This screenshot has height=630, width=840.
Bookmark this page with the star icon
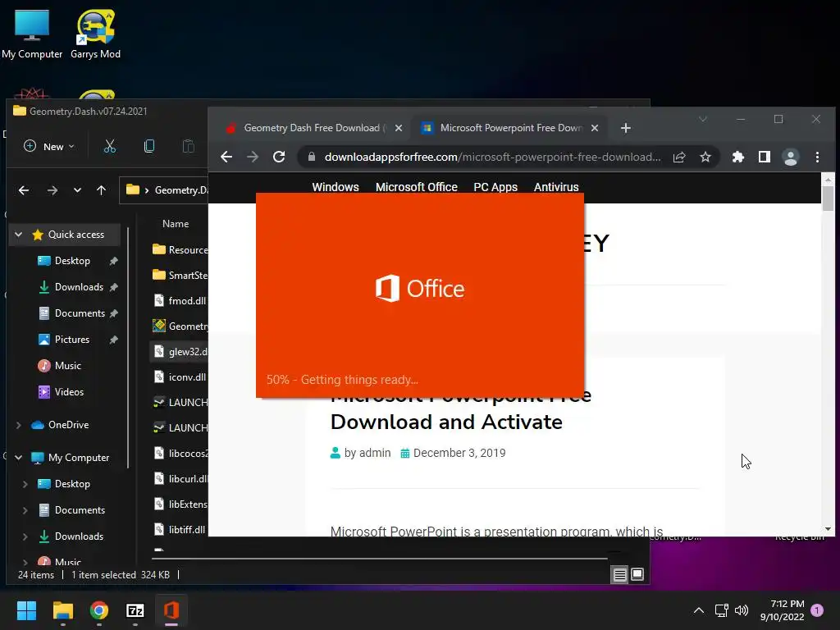[705, 157]
